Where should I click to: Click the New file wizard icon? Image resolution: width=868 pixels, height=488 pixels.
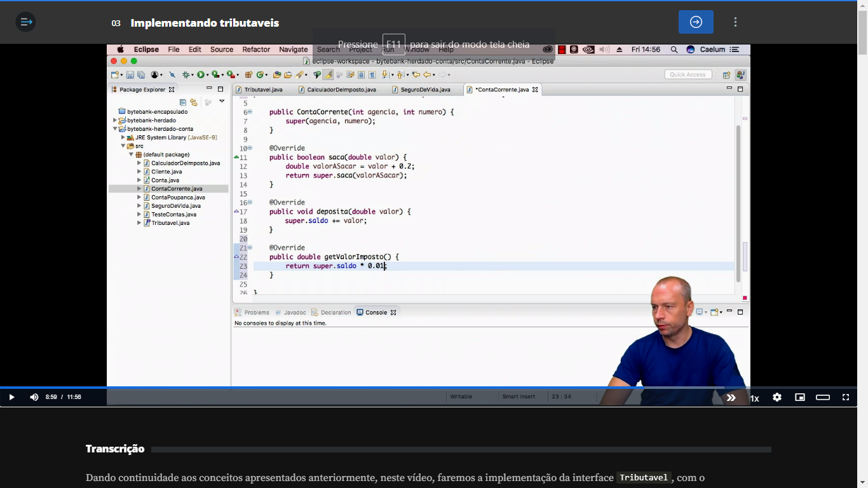(114, 75)
